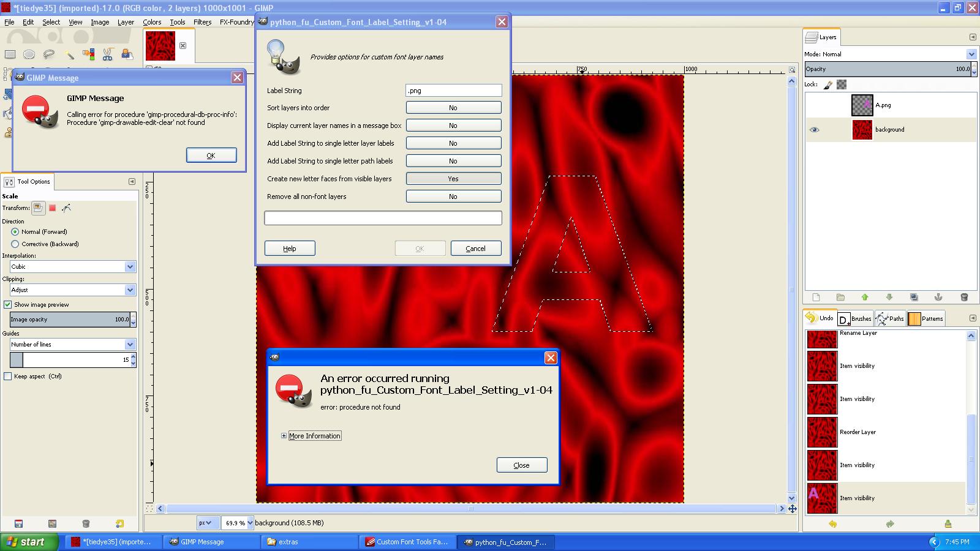The height and width of the screenshot is (551, 980).
Task: Create a new layer in Layers panel
Action: (816, 298)
